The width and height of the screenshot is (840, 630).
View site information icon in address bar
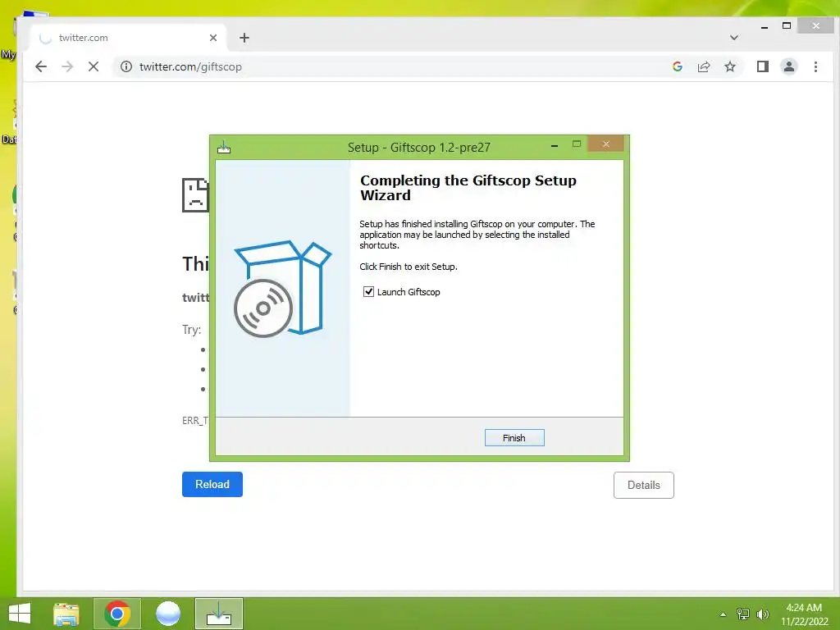[126, 66]
